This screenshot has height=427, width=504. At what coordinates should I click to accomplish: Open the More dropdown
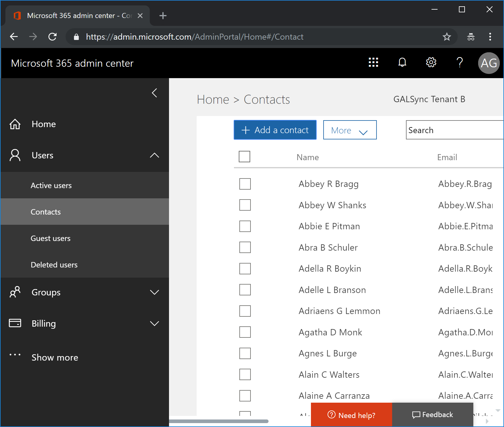pos(350,130)
